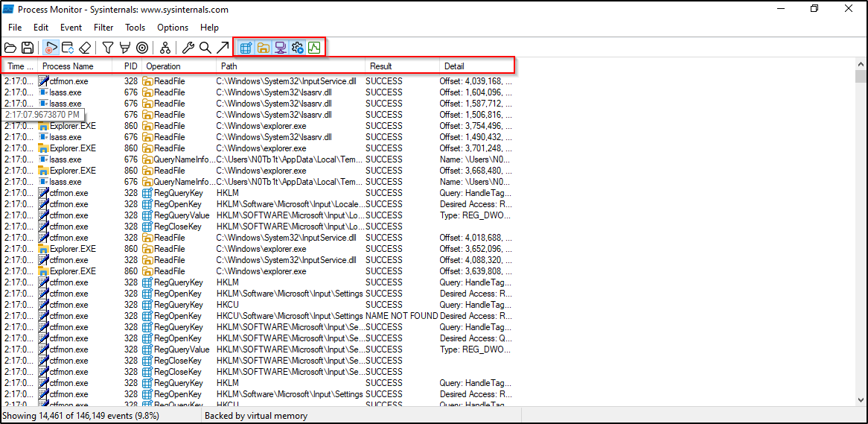
Task: Select the include-from-window target icon
Action: [141, 48]
